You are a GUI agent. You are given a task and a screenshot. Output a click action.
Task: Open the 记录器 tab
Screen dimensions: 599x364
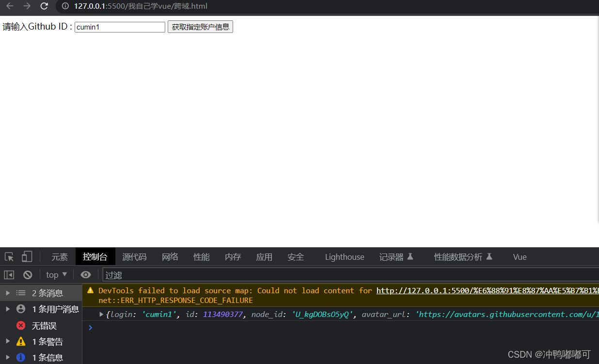click(396, 257)
